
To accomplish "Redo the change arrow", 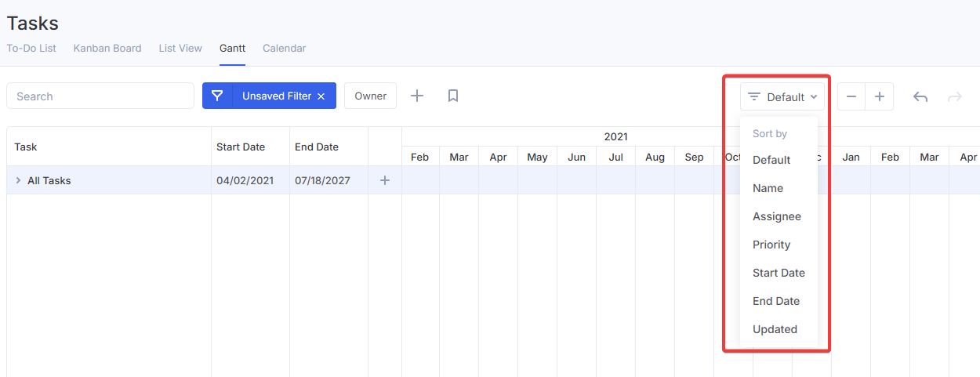I will tap(955, 97).
